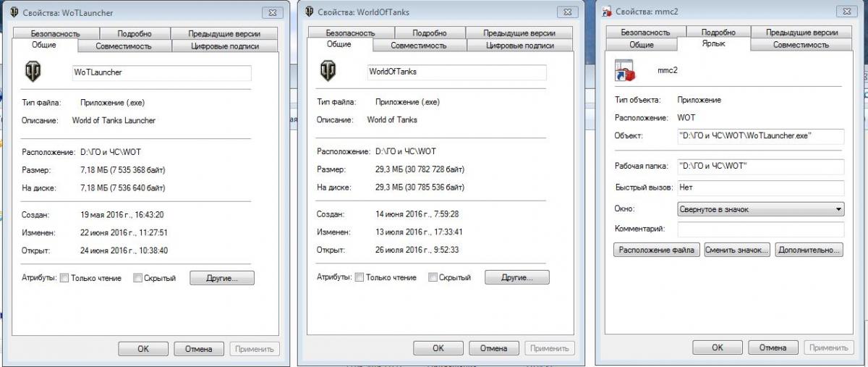The height and width of the screenshot is (367, 868).
Task: Select 'Общие' tab in WorldOfTanks window
Action: point(339,44)
